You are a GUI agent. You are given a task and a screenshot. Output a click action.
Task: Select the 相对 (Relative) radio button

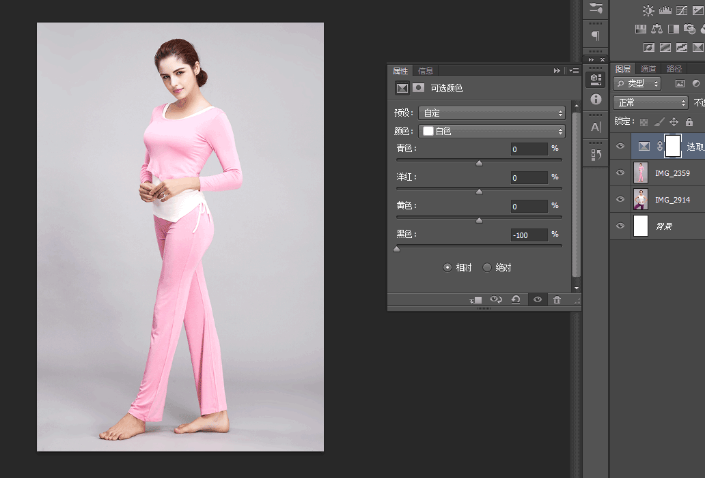pyautogui.click(x=447, y=267)
